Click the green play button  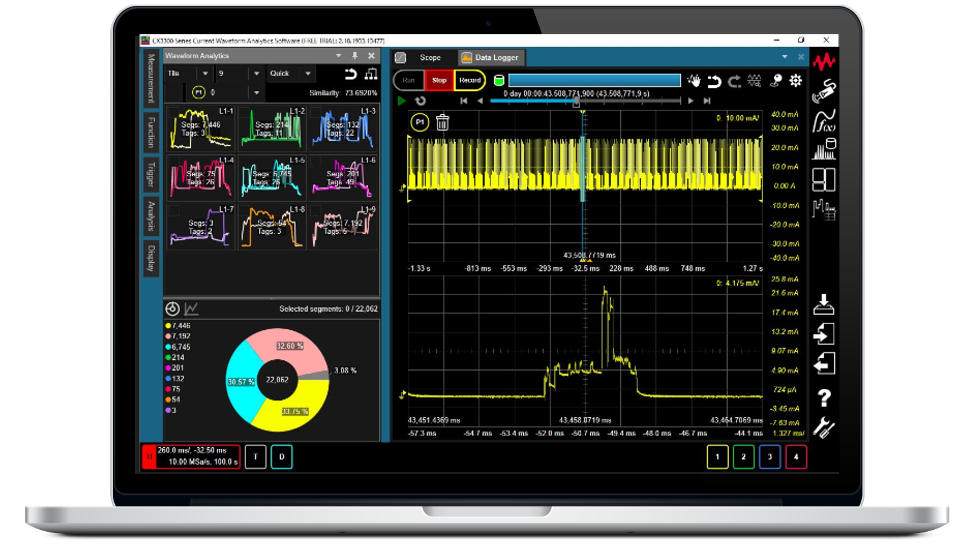(401, 101)
